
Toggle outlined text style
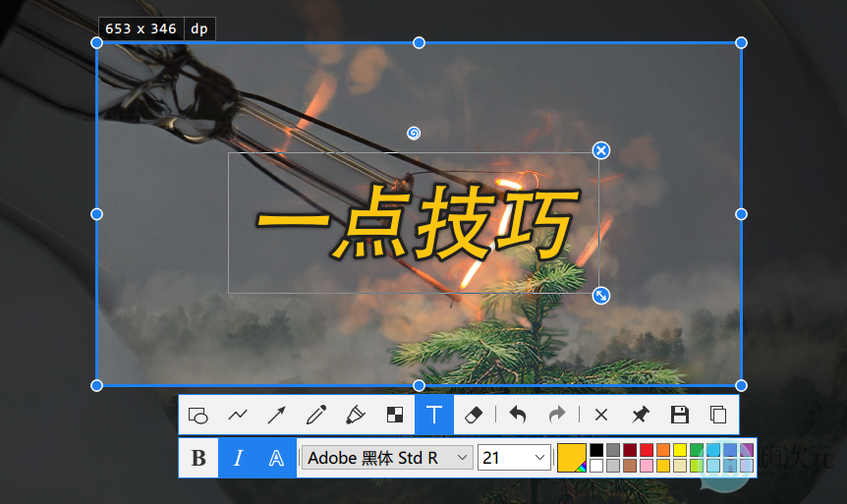tap(277, 458)
